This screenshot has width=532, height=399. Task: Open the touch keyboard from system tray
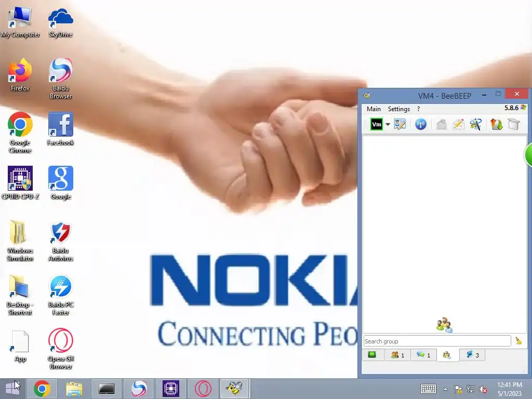coord(428,389)
